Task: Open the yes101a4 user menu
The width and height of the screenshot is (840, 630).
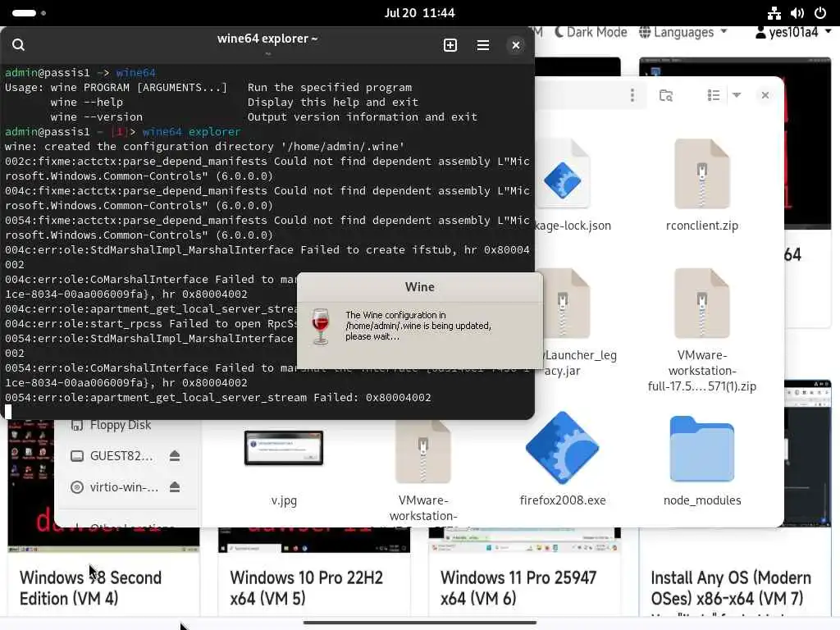Action: click(x=793, y=32)
